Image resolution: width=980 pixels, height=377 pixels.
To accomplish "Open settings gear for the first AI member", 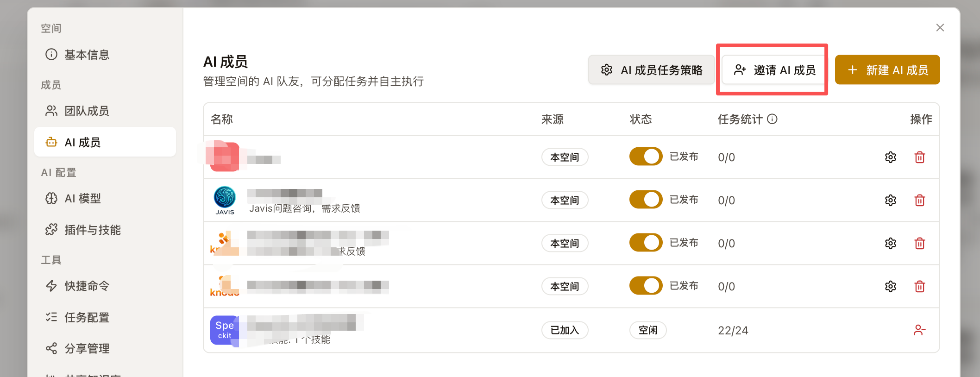I will point(890,157).
